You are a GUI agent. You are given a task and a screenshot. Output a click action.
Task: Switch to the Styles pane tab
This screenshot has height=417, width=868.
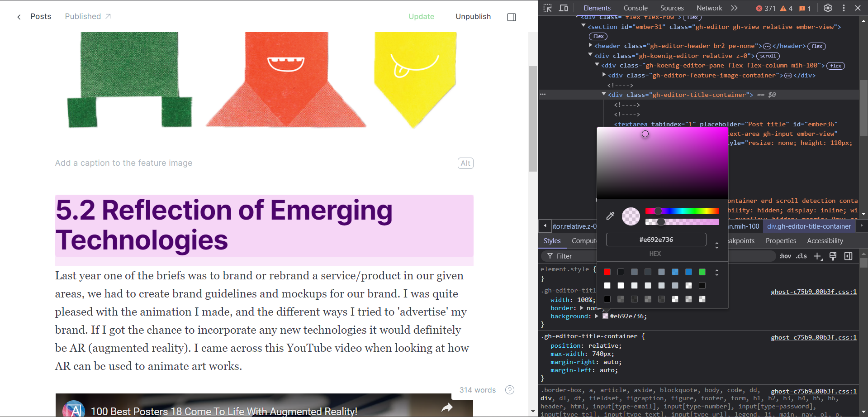click(552, 241)
